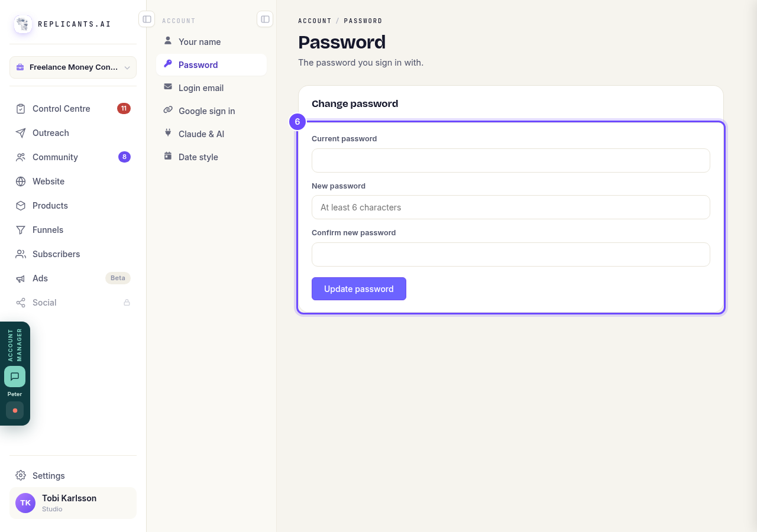757x532 pixels.
Task: Collapse the Account sub-menu panel
Action: pyautogui.click(x=265, y=20)
